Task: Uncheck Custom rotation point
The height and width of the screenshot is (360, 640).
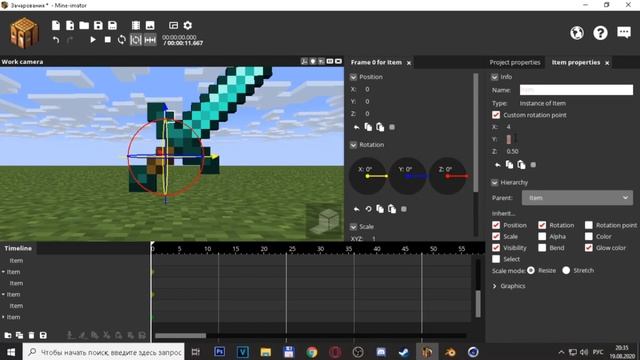Action: (496, 115)
